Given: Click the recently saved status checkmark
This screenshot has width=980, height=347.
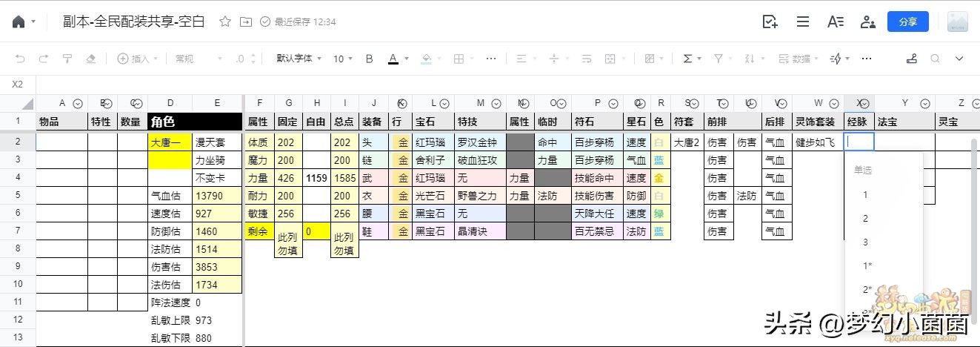Looking at the screenshot, I should 265,22.
